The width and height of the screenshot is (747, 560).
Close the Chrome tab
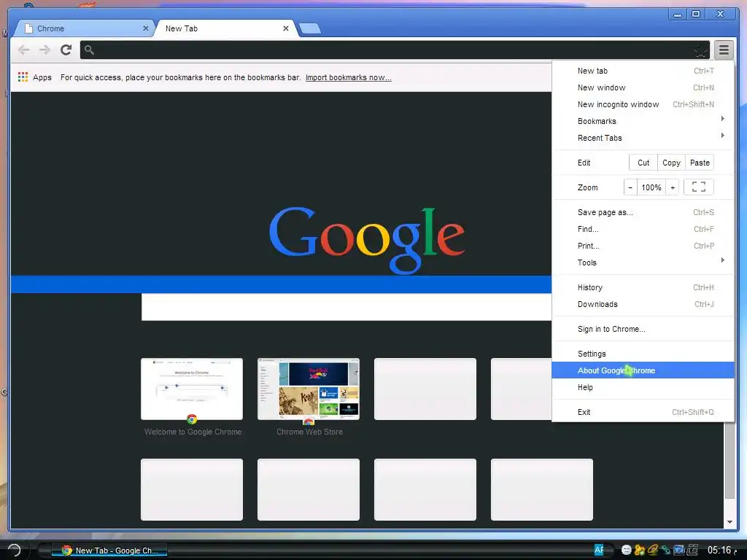click(145, 28)
